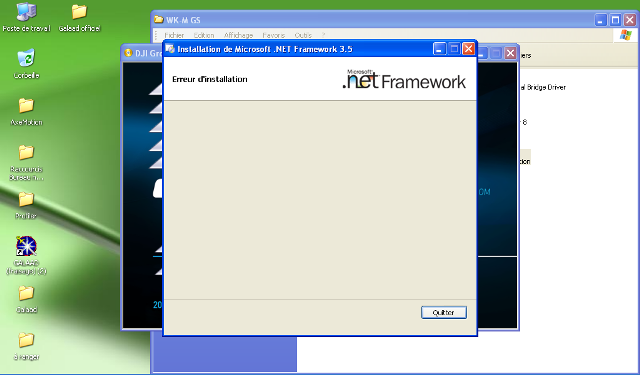Open the Outils menu

[x=303, y=36]
